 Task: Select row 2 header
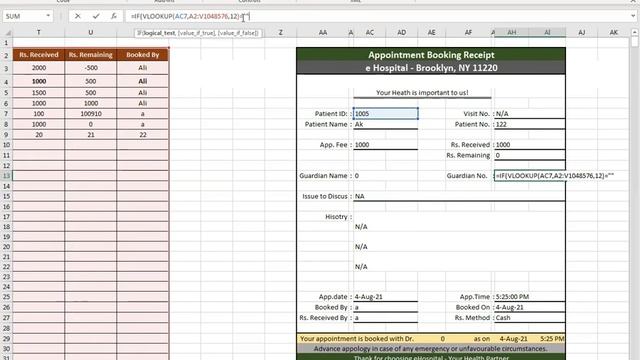coord(6,55)
